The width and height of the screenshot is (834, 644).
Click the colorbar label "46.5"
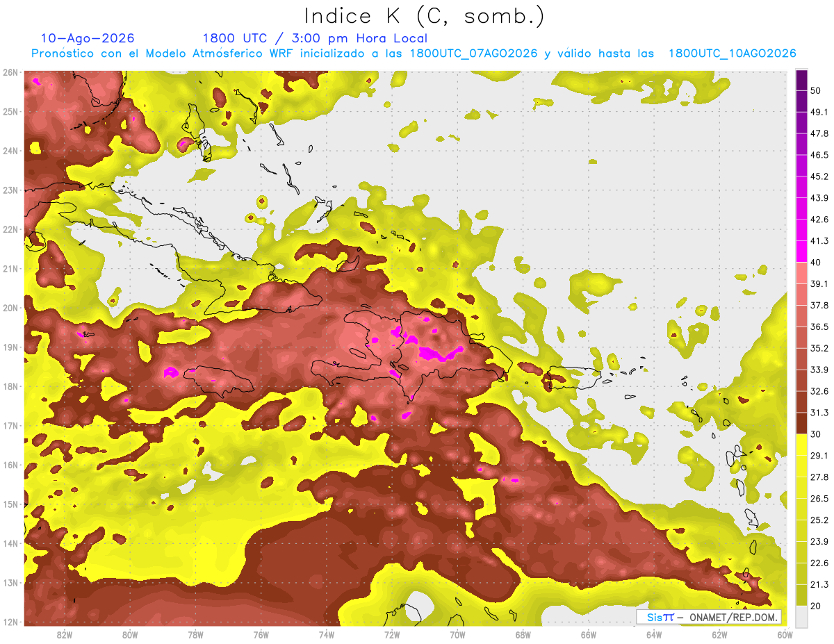(819, 155)
